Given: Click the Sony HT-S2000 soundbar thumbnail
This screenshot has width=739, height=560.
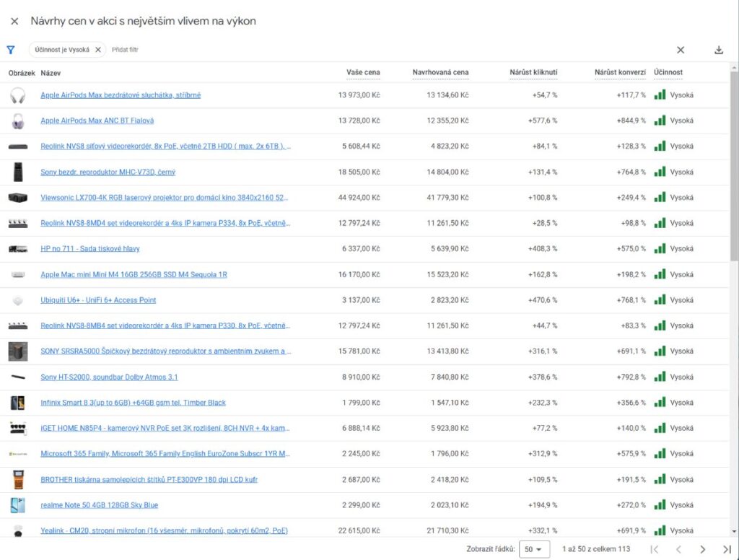Looking at the screenshot, I should click(x=18, y=377).
